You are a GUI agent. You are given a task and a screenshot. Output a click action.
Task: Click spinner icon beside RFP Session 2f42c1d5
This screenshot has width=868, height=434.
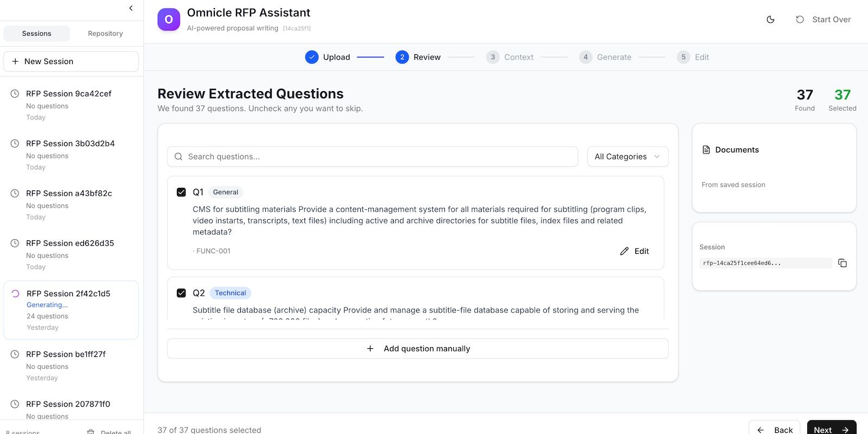[x=16, y=293]
